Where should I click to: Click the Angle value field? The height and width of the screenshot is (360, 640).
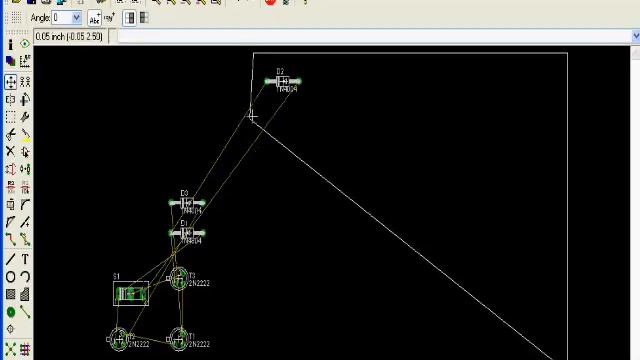62,18
